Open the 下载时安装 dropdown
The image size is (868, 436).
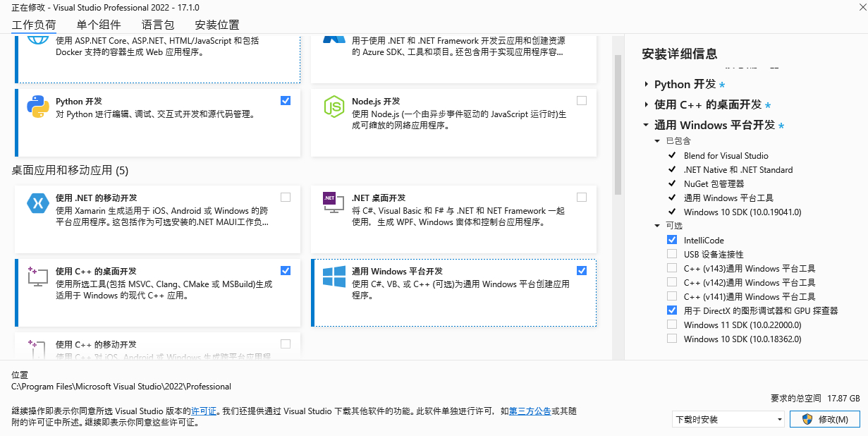tap(728, 419)
